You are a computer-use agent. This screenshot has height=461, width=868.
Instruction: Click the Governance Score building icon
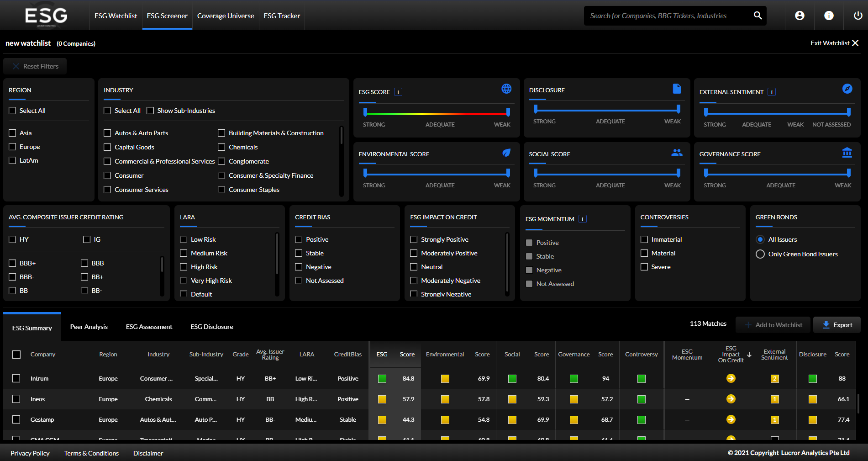(x=847, y=153)
